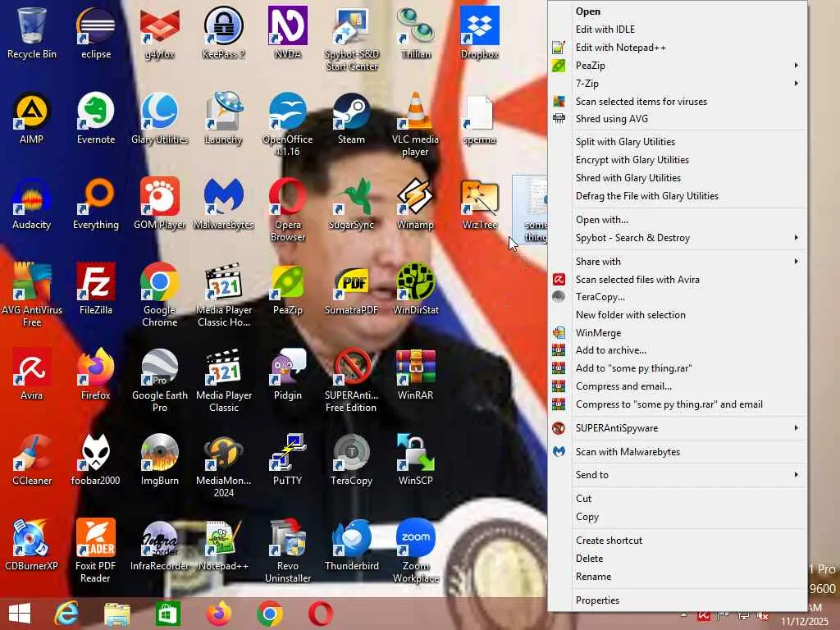Select Scan selected files with Avira

[677, 280]
